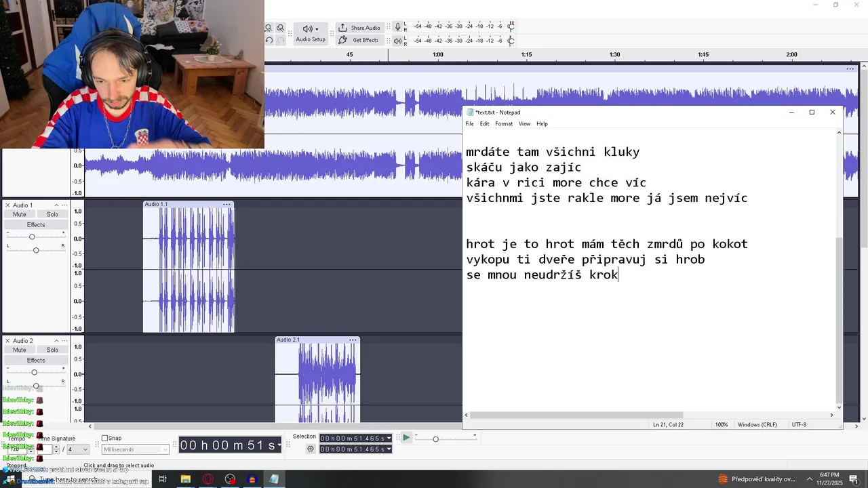This screenshot has height=488, width=868.
Task: Click the Notepad scroll right arrow
Action: pyautogui.click(x=832, y=415)
